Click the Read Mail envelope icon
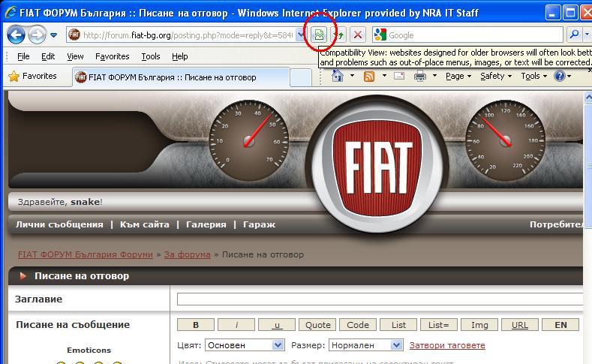592x364 pixels. tap(398, 76)
